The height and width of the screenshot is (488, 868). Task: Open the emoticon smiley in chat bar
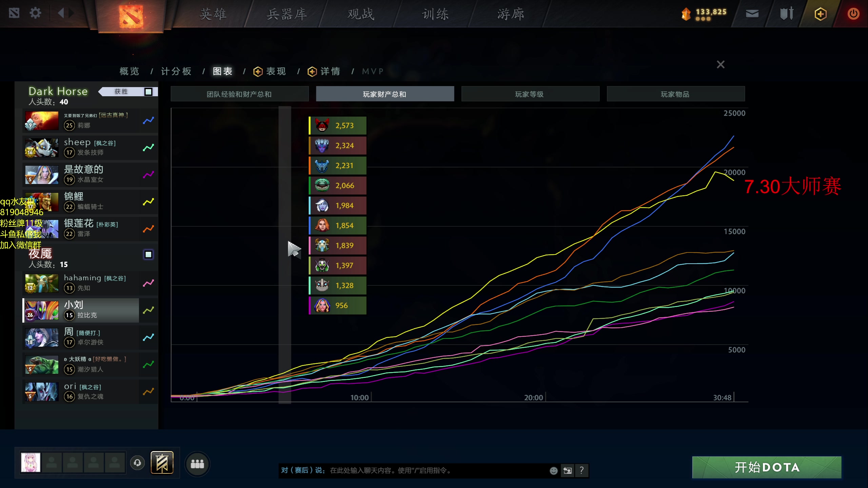click(x=553, y=470)
